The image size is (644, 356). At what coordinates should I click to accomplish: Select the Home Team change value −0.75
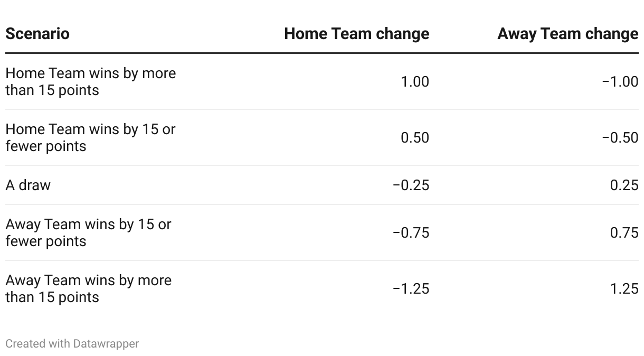(x=411, y=233)
